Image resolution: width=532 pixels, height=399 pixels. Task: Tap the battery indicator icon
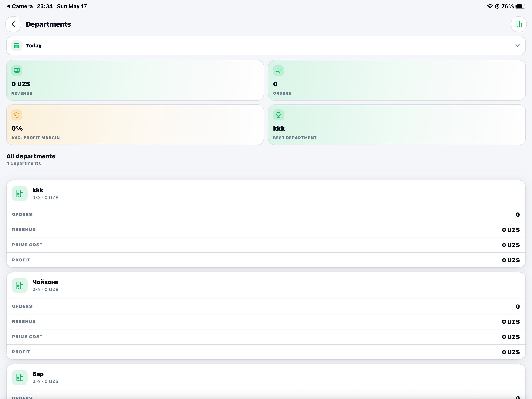tap(521, 6)
